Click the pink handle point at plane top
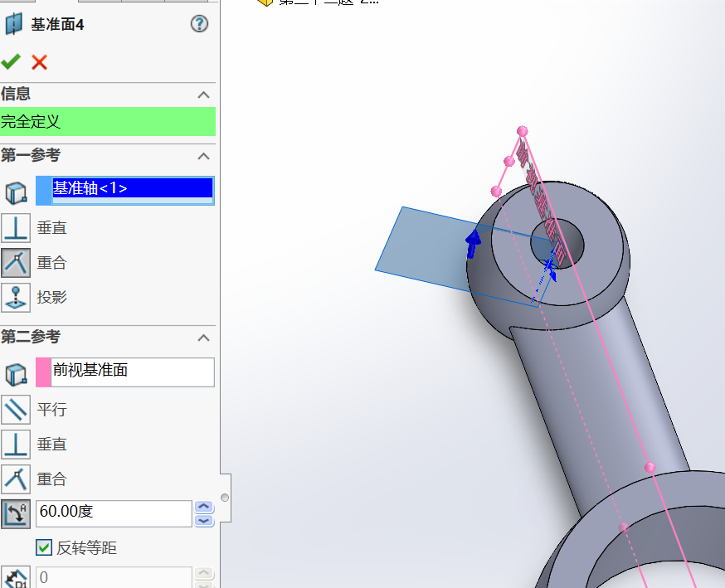 click(522, 131)
